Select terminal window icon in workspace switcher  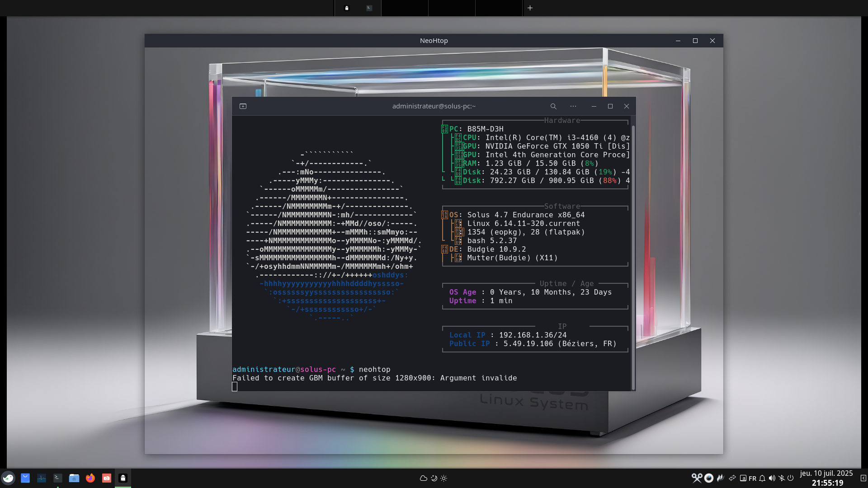tap(369, 8)
